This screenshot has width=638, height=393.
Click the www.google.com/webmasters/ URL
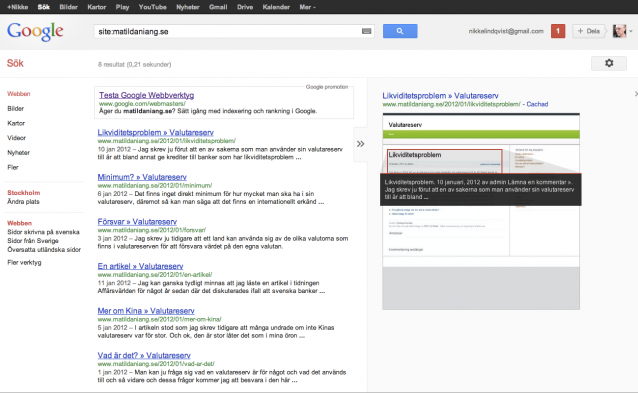pos(142,104)
